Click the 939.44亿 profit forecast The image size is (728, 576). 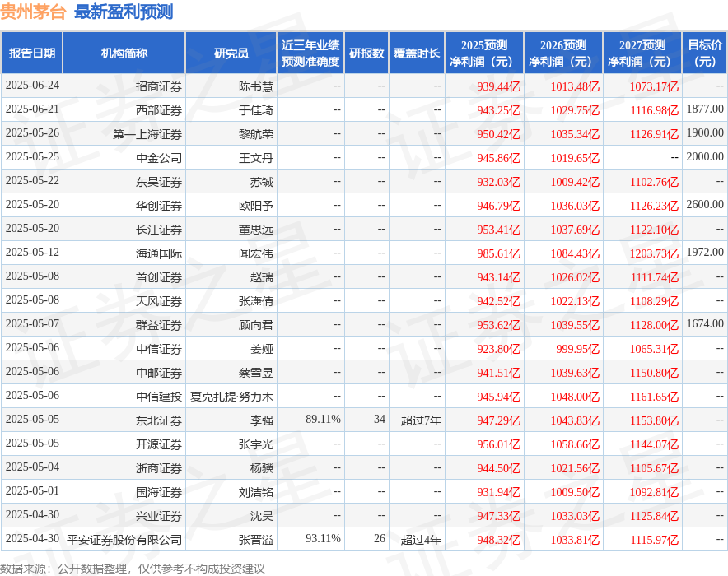point(498,86)
